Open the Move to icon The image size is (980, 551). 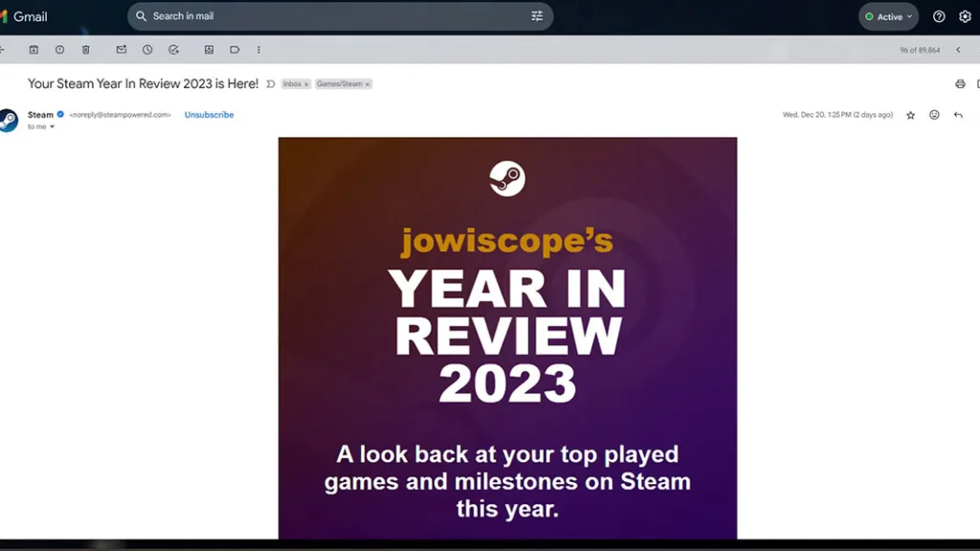(209, 50)
